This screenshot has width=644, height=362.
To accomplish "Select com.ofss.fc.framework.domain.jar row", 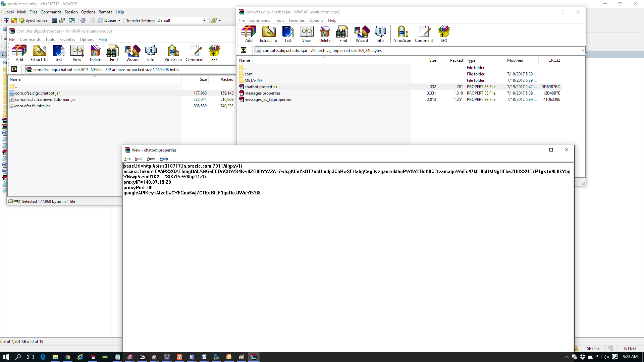I will coord(121,100).
